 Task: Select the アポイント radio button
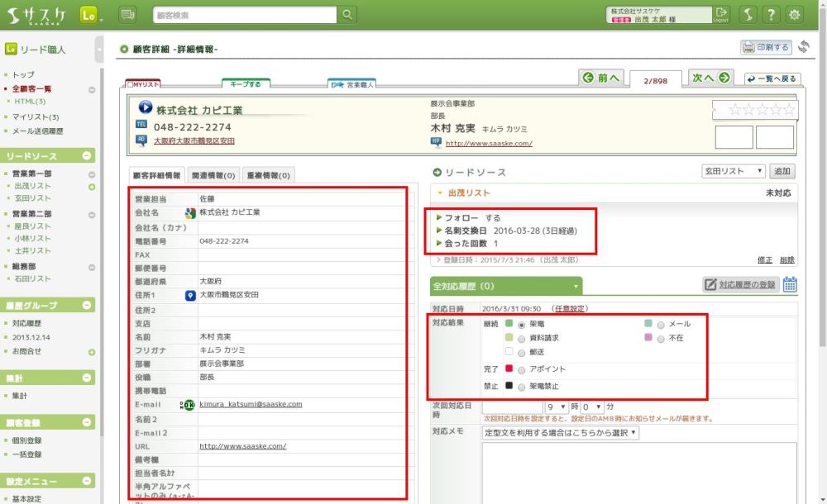(x=521, y=369)
